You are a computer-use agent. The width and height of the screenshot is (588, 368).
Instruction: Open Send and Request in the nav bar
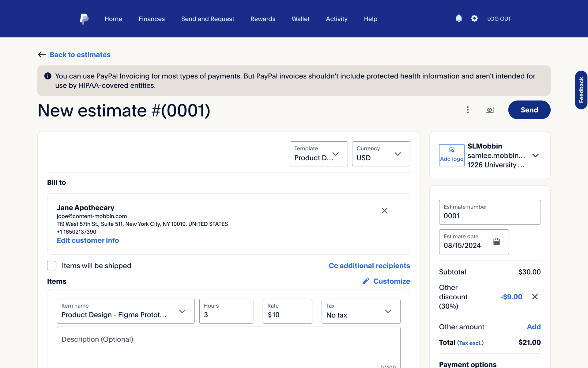coord(208,19)
